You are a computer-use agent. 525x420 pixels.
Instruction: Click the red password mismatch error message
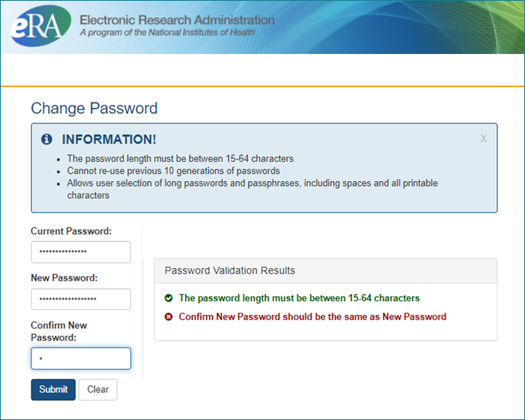[x=312, y=317]
